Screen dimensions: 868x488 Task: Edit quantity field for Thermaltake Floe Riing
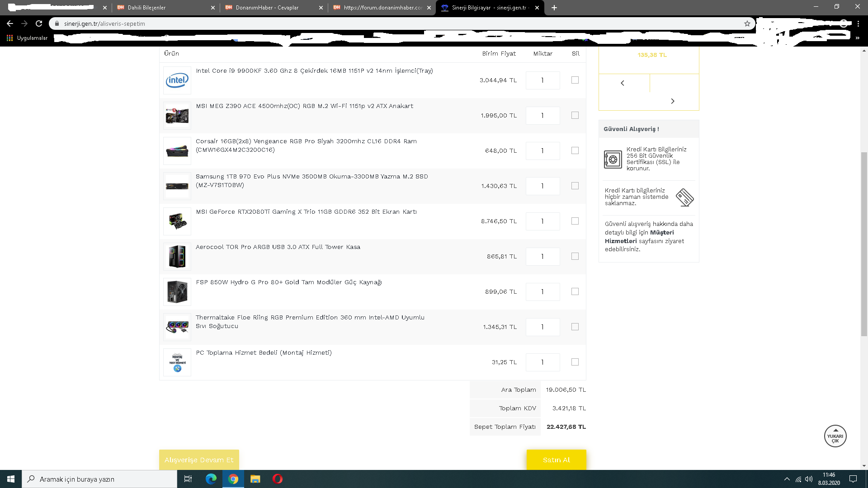click(x=542, y=327)
